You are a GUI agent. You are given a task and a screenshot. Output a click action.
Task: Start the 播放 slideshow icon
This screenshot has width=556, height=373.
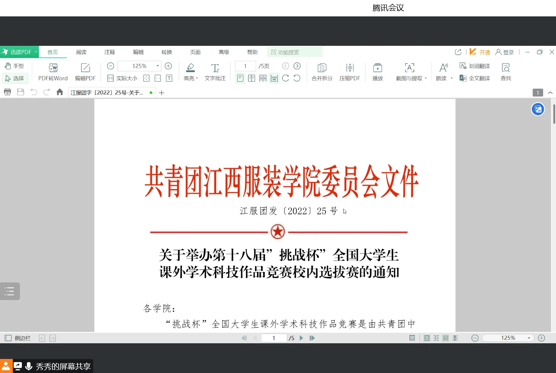coord(378,72)
